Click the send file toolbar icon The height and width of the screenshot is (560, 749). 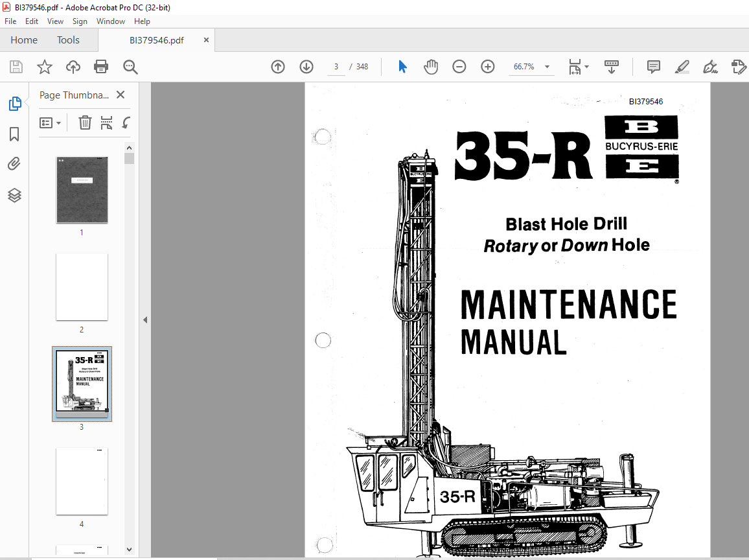pyautogui.click(x=739, y=67)
